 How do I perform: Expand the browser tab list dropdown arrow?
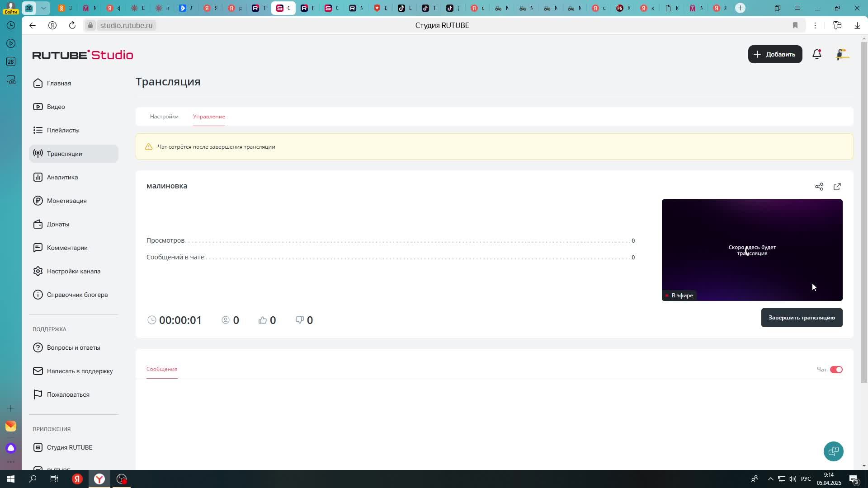click(x=43, y=8)
